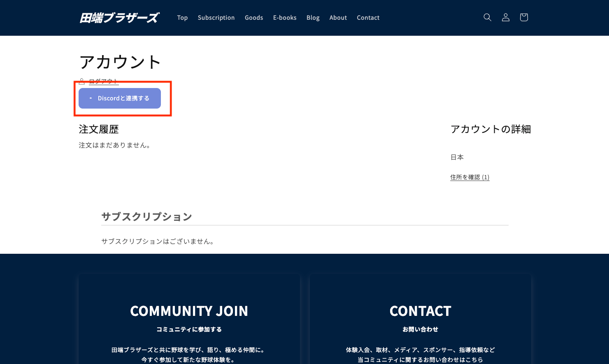
Task: Click the サブスクリプション section heading
Action: pyautogui.click(x=146, y=217)
